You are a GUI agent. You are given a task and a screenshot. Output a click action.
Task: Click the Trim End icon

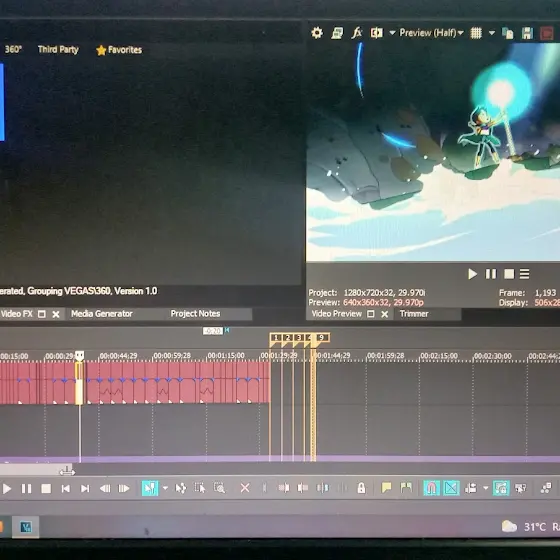(x=303, y=488)
